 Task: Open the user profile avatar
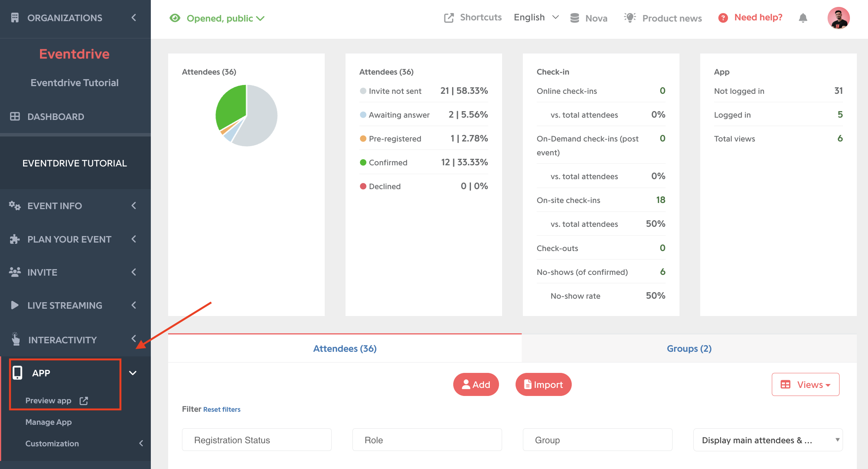(839, 18)
